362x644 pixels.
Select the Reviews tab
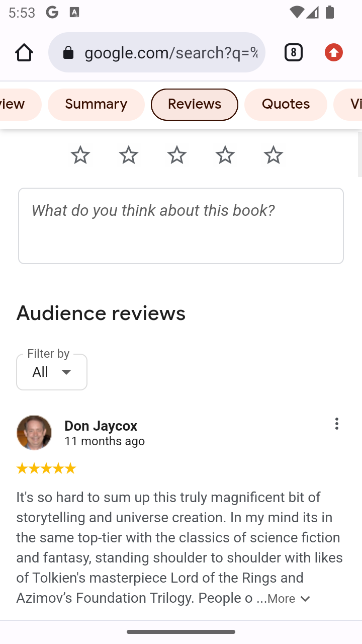(x=195, y=105)
